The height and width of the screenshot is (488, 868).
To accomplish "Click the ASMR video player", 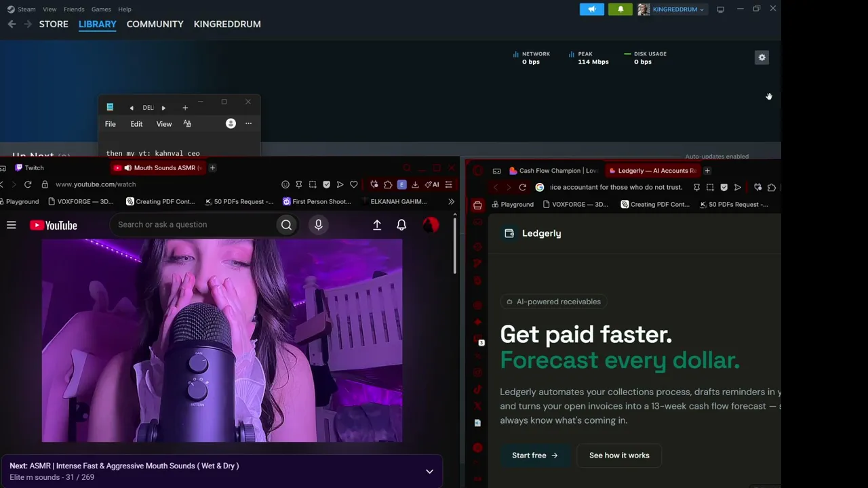I will tap(222, 340).
